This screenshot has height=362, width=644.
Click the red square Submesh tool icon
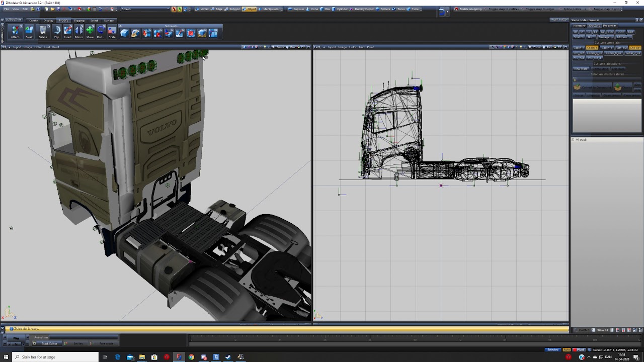[x=191, y=33]
